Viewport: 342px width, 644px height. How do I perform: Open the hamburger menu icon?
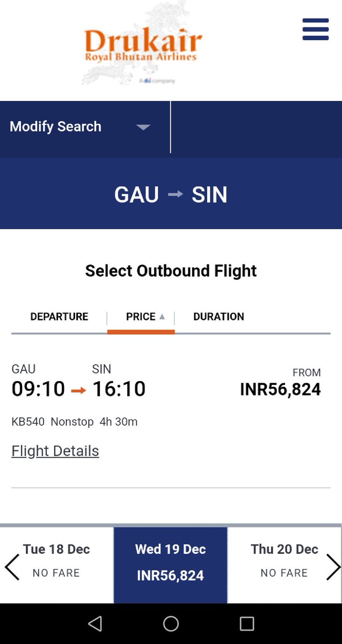[x=316, y=29]
